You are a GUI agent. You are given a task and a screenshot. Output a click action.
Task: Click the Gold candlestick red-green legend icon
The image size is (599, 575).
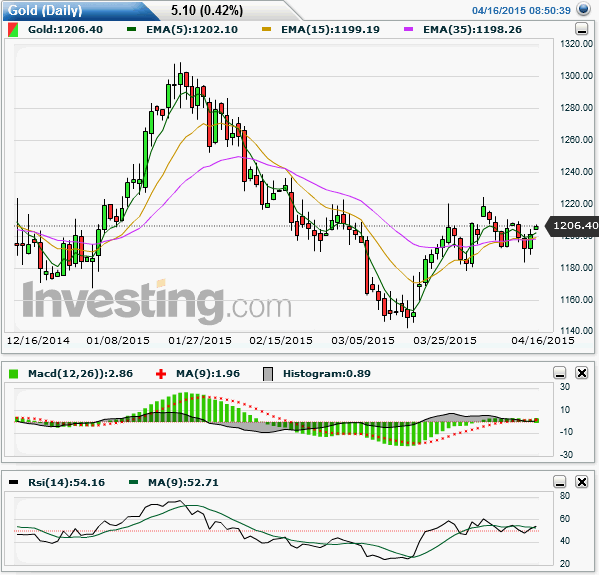[x=13, y=30]
